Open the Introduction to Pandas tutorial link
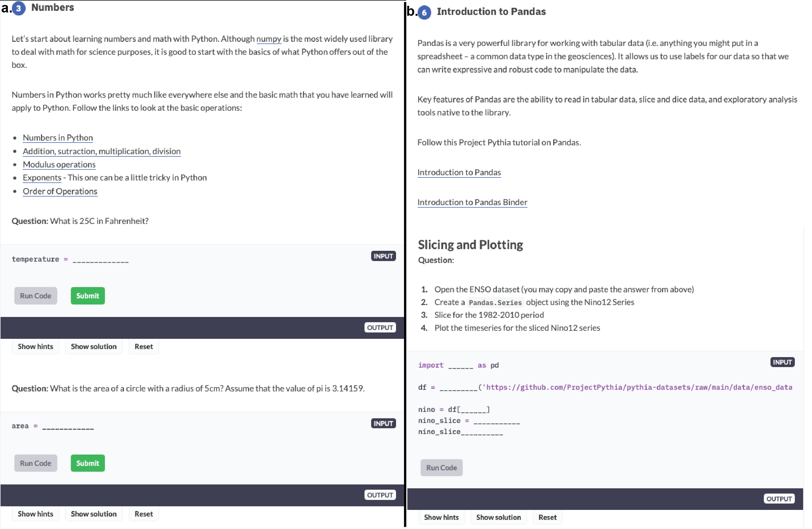 click(459, 172)
